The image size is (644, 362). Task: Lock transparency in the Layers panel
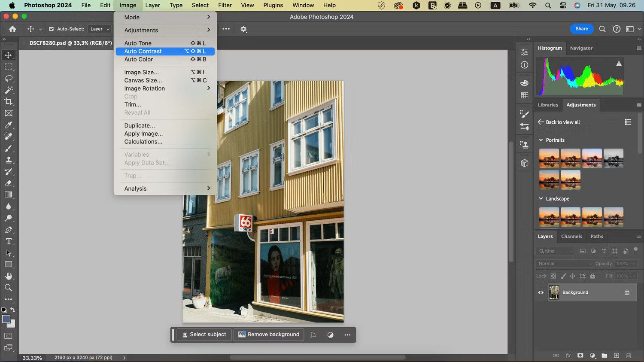[x=553, y=276]
